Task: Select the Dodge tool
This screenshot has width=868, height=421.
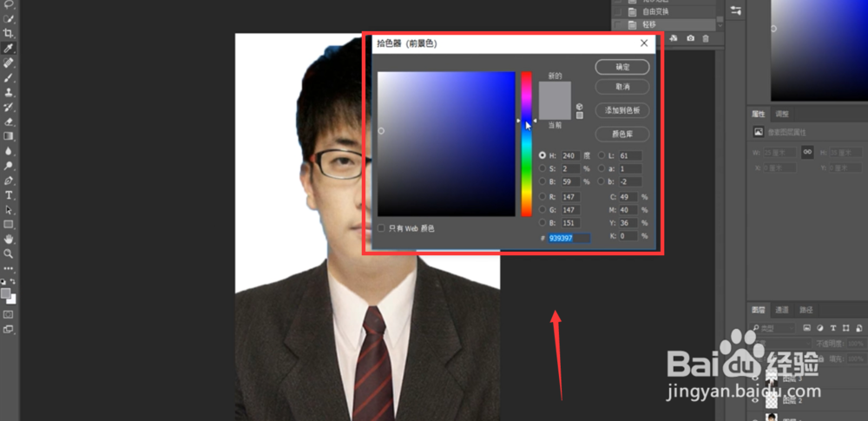Action: coord(9,166)
